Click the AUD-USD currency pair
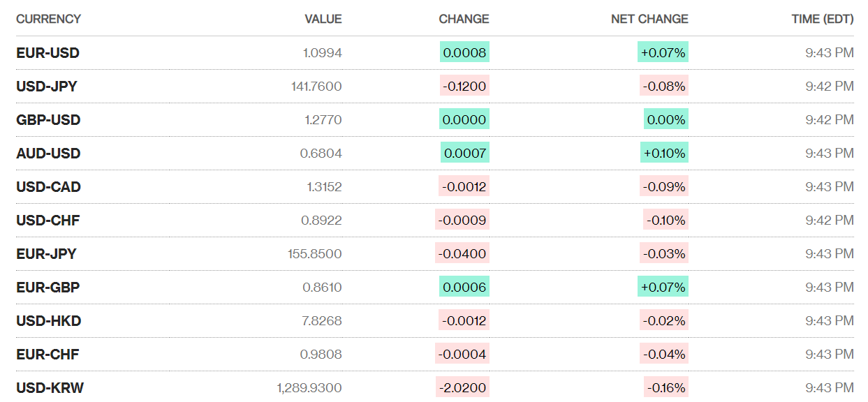The height and width of the screenshot is (402, 868). click(48, 154)
